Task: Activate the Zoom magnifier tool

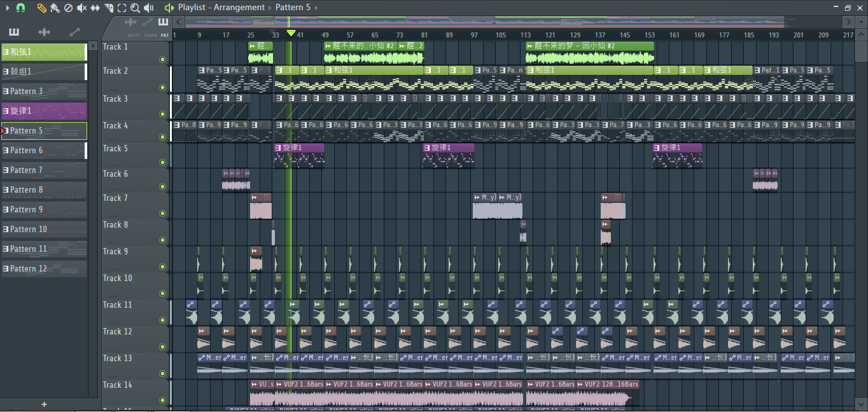Action: [135, 8]
